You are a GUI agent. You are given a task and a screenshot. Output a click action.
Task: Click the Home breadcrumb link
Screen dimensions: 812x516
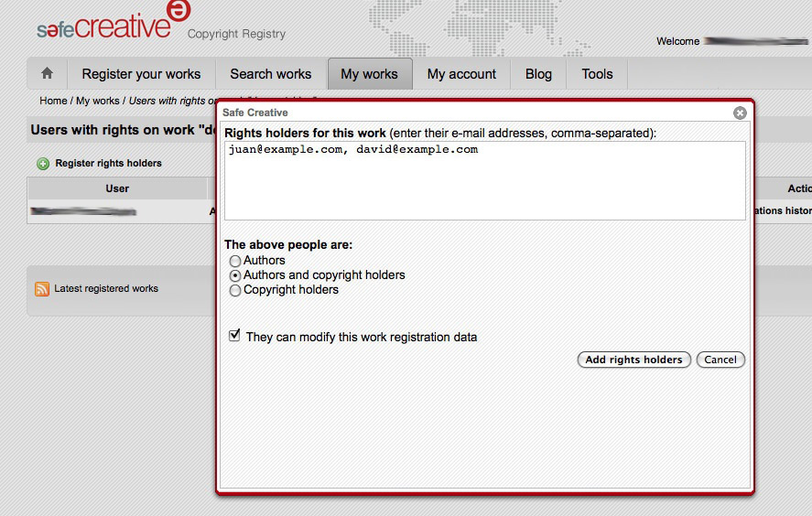click(53, 101)
